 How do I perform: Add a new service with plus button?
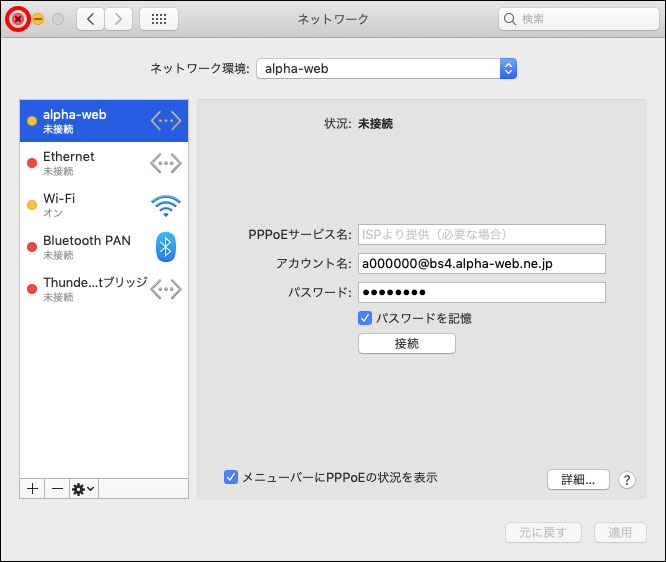pos(32,489)
